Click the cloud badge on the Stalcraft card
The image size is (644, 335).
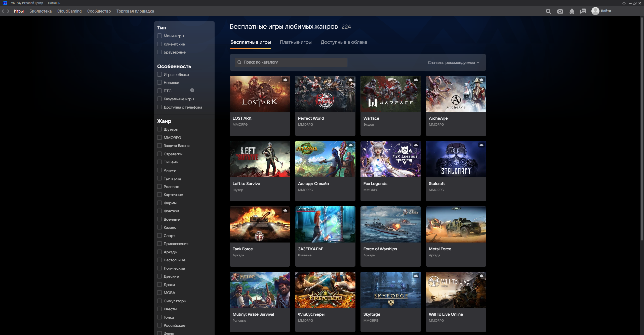point(481,145)
